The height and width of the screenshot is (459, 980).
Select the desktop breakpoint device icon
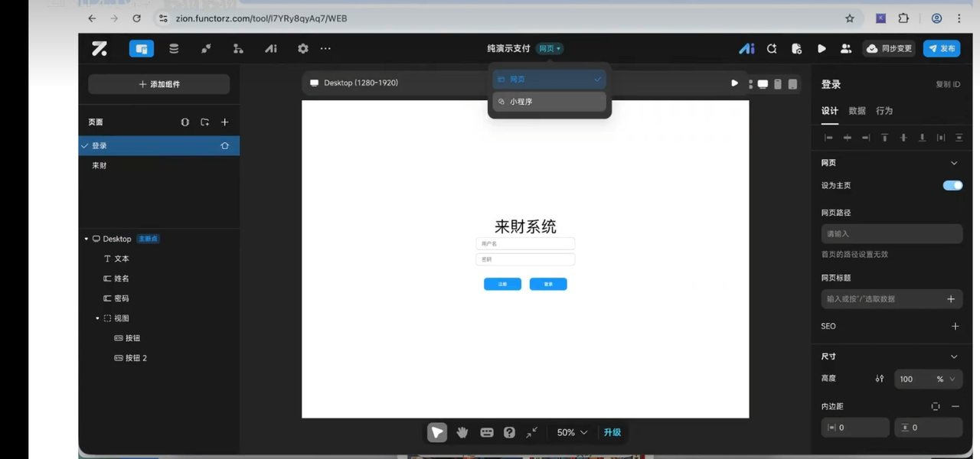coord(763,84)
